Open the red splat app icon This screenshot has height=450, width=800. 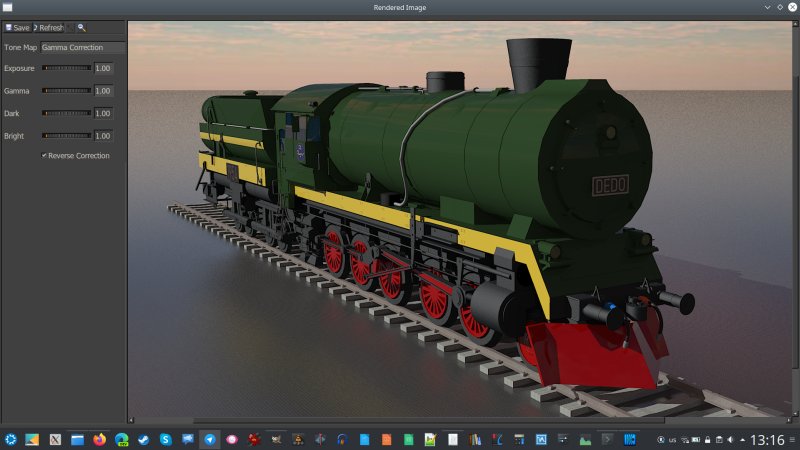coord(254,439)
